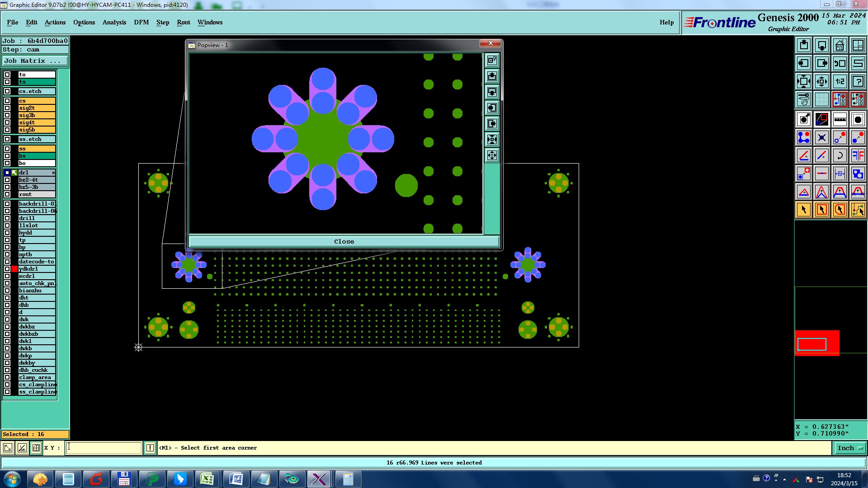
Task: Click the red color swatch of ydkdrl layer
Action: [x=14, y=269]
